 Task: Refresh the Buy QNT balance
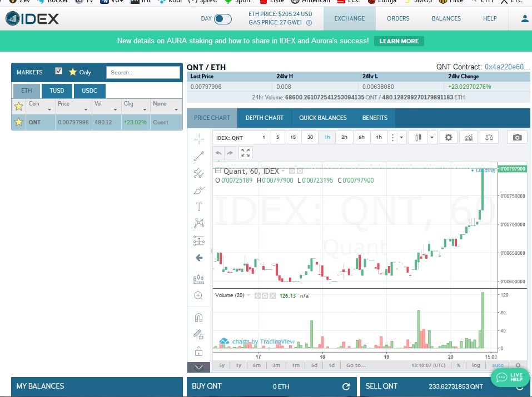pyautogui.click(x=346, y=386)
